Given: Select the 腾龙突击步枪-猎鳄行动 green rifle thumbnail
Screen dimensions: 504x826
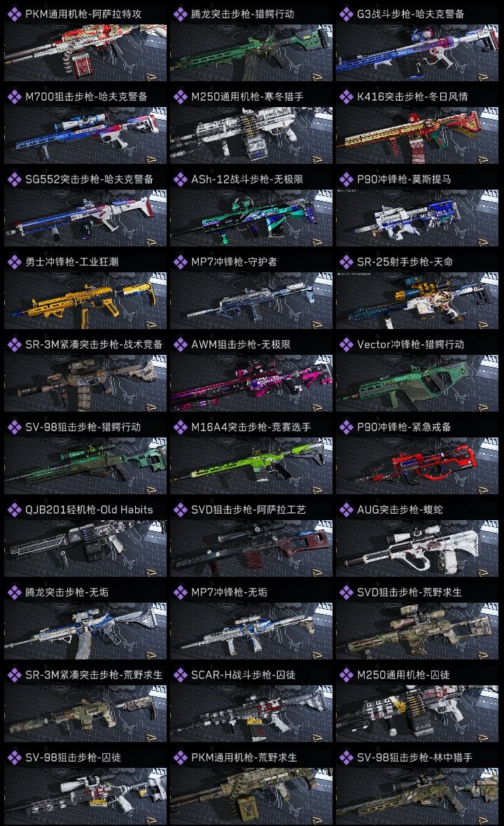Looking at the screenshot, I should (x=251, y=52).
